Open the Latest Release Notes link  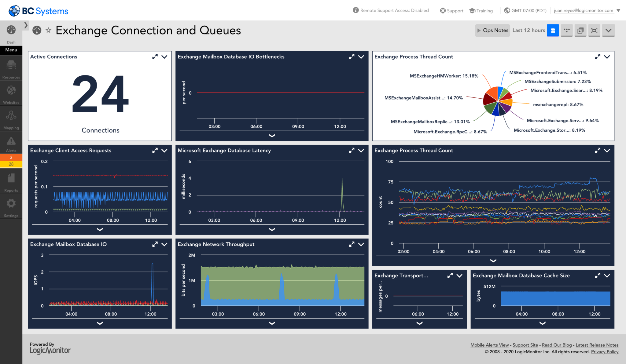point(597,345)
